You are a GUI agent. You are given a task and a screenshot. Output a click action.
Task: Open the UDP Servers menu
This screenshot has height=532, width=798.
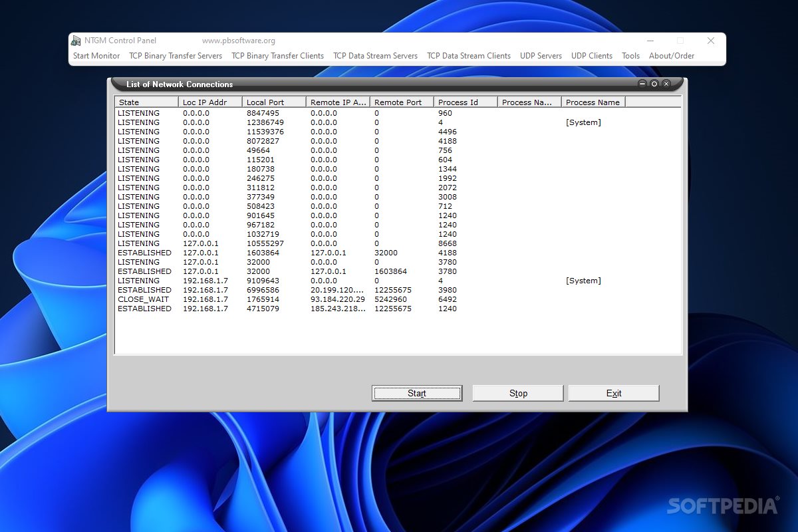(x=541, y=56)
